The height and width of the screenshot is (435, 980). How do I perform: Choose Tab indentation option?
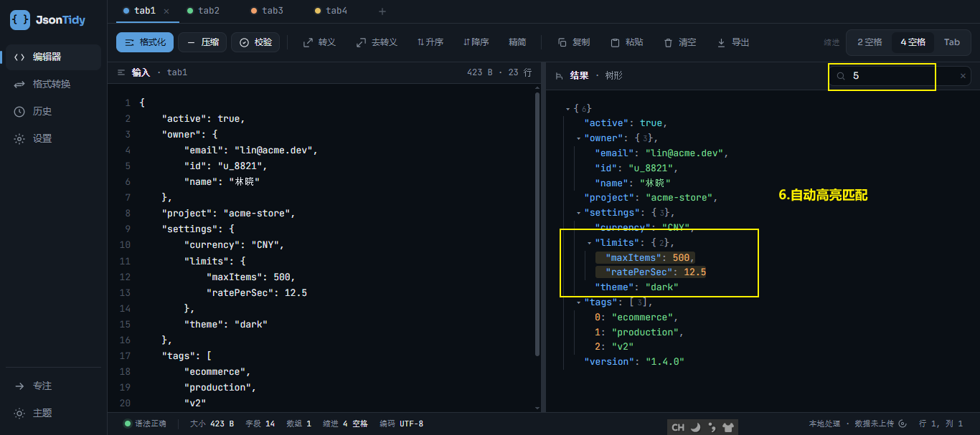(x=952, y=42)
